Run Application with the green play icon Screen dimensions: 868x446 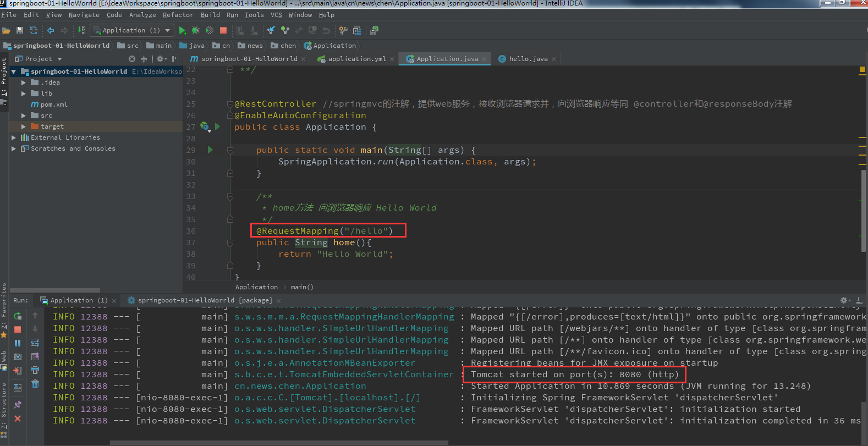(182, 30)
